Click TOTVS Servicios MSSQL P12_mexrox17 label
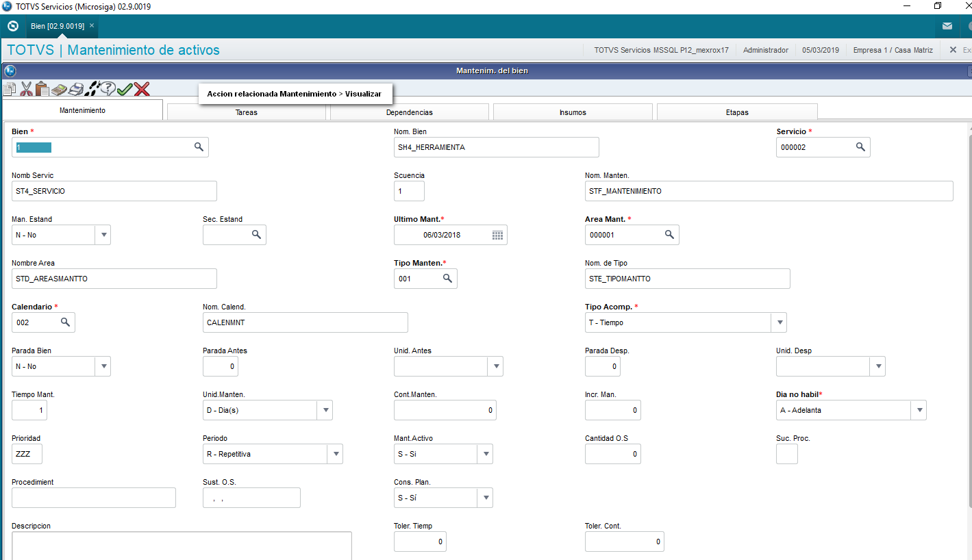The image size is (972, 560). [x=662, y=50]
